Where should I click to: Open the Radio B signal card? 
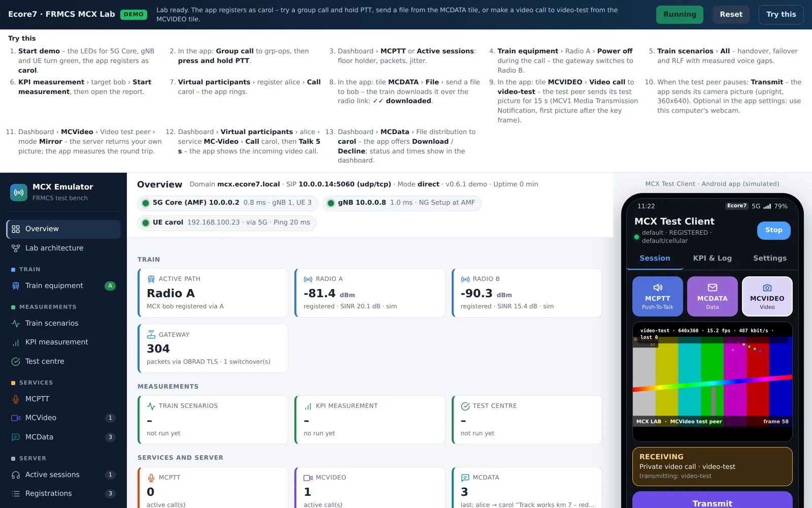point(527,293)
